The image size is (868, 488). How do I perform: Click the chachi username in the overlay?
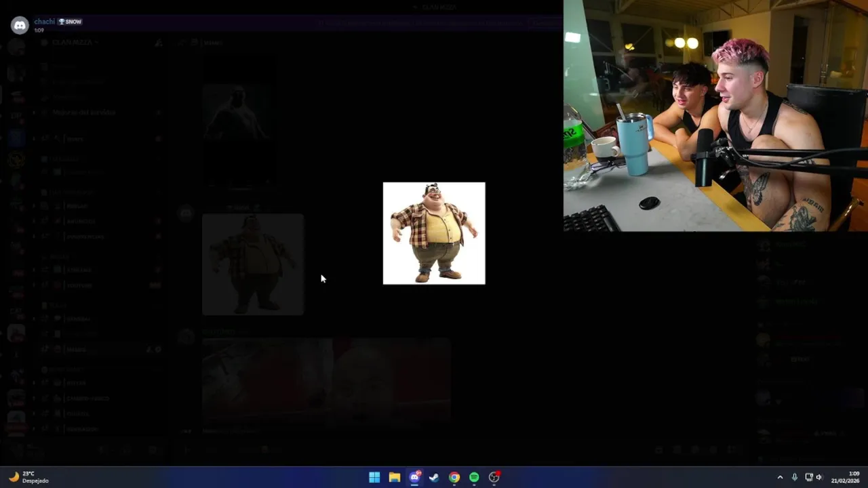[x=45, y=22]
